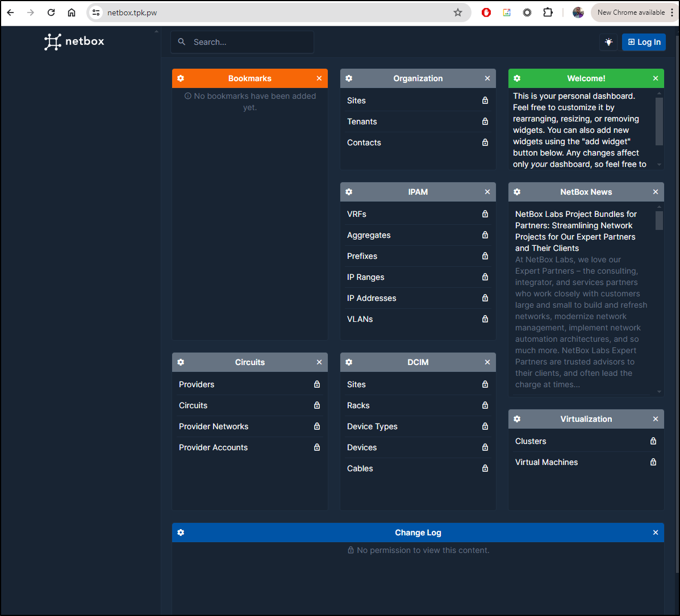The width and height of the screenshot is (680, 616).
Task: Toggle the light/dark color mode button
Action: coord(609,42)
